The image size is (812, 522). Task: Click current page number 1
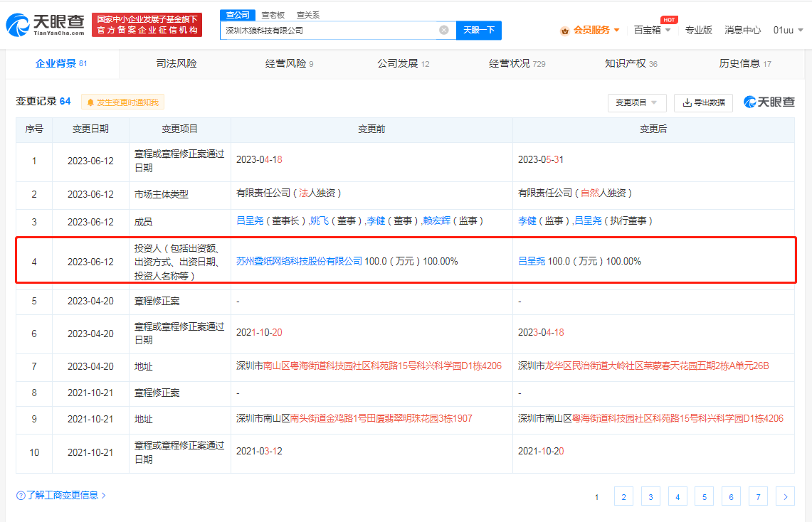point(596,497)
